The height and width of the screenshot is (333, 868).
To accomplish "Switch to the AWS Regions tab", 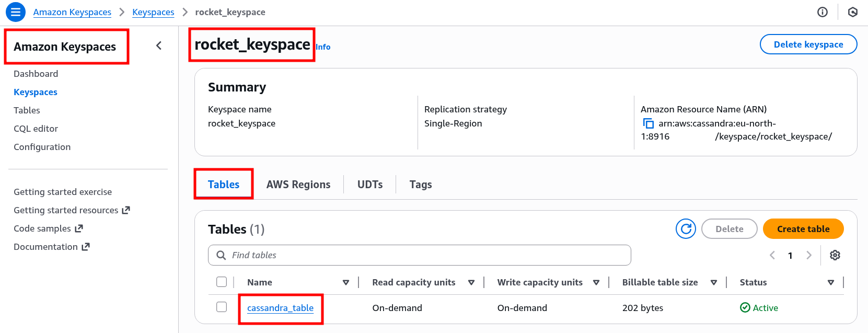I will pos(298,185).
